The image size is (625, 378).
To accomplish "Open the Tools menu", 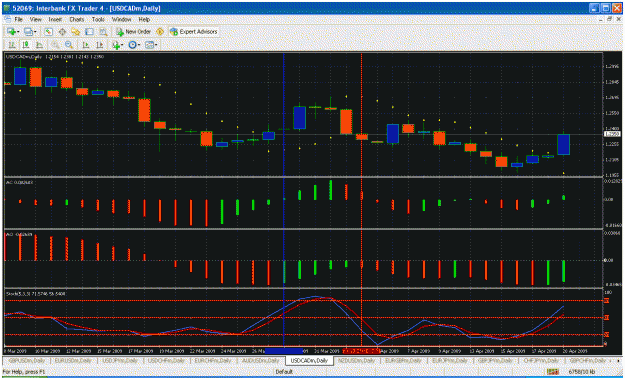I will 98,19.
